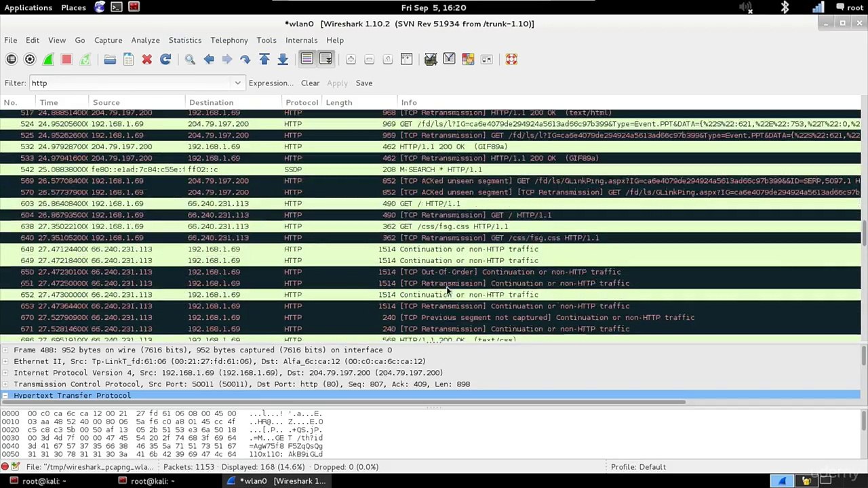The image size is (868, 488).
Task: Jump to first packet icon
Action: 264,60
